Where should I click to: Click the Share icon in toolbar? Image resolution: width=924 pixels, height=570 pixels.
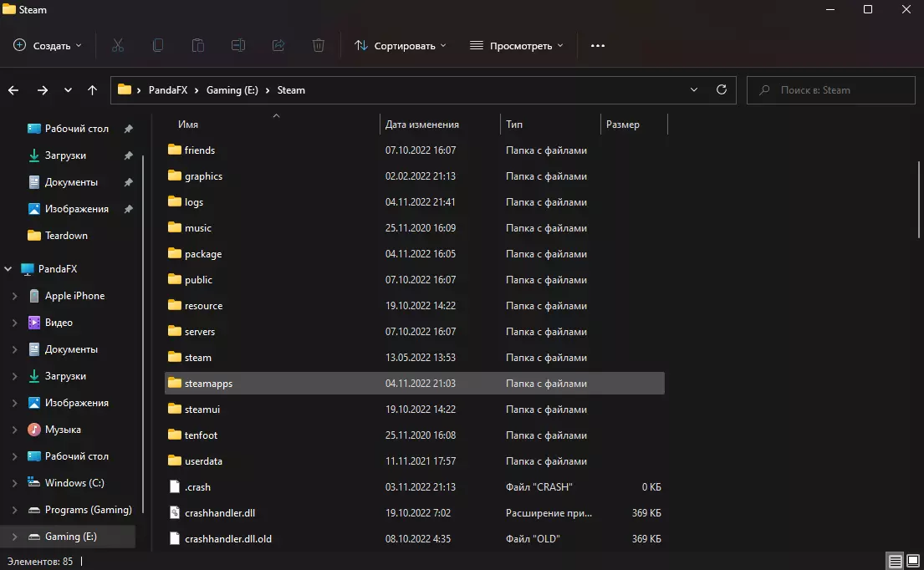[278, 45]
